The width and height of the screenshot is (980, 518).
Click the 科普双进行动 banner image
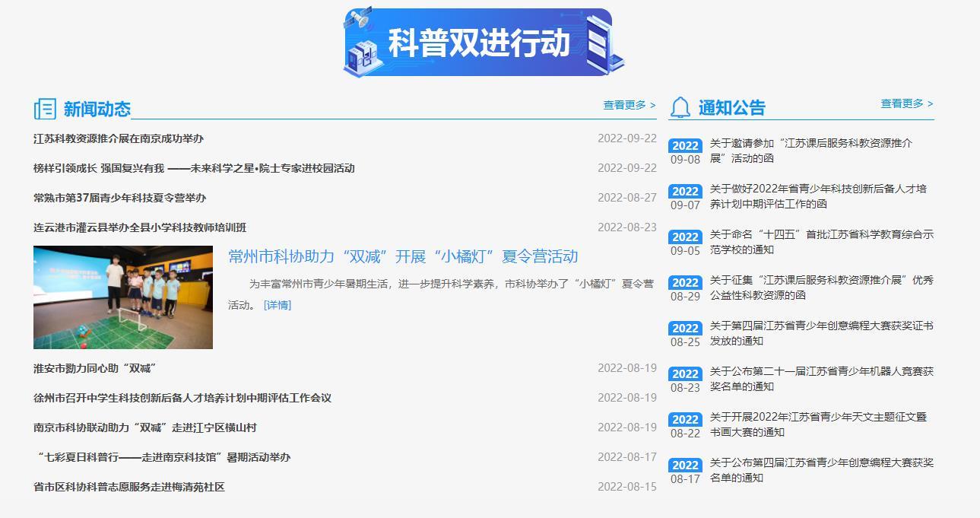tap(484, 42)
